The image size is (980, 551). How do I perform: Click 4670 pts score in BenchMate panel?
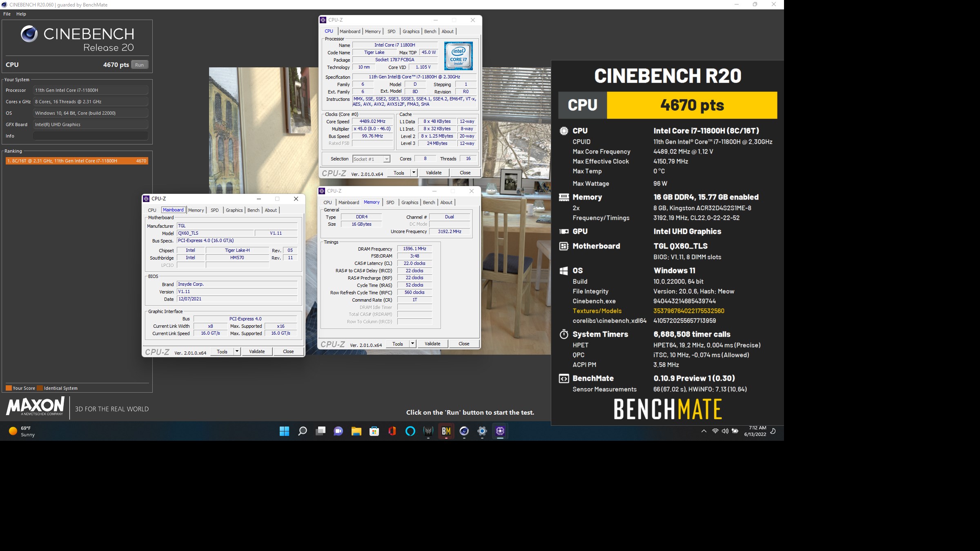pos(692,105)
